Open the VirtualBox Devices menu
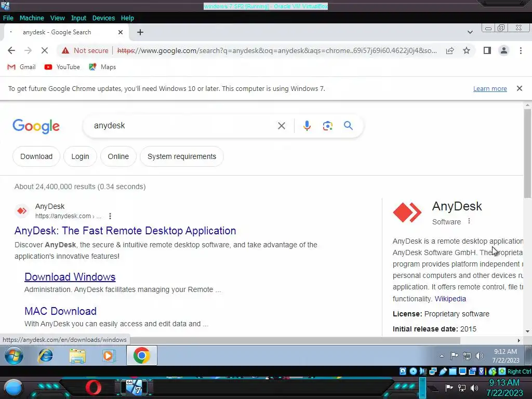The image size is (532, 399). pos(103,18)
